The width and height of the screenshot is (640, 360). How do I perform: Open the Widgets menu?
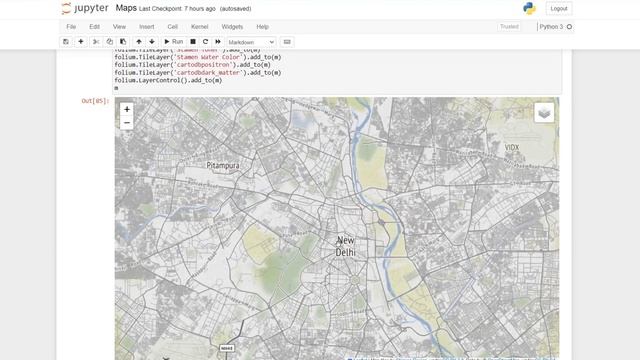pyautogui.click(x=232, y=27)
